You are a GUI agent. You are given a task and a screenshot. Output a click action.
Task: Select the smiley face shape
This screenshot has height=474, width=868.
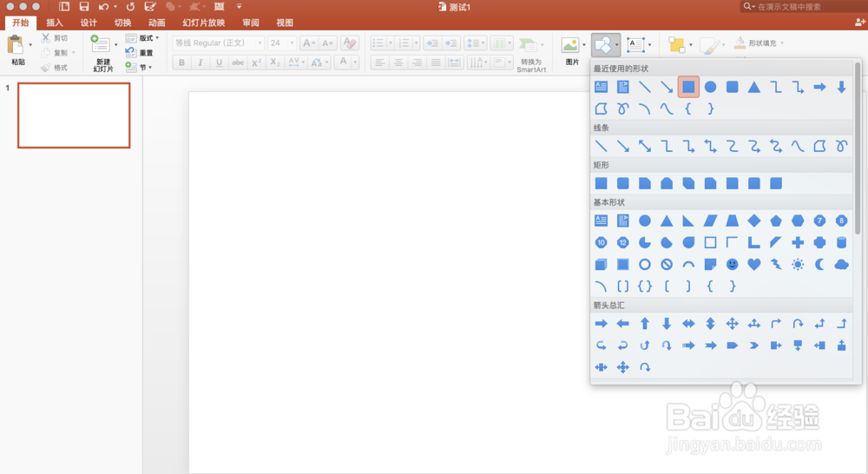(x=732, y=265)
